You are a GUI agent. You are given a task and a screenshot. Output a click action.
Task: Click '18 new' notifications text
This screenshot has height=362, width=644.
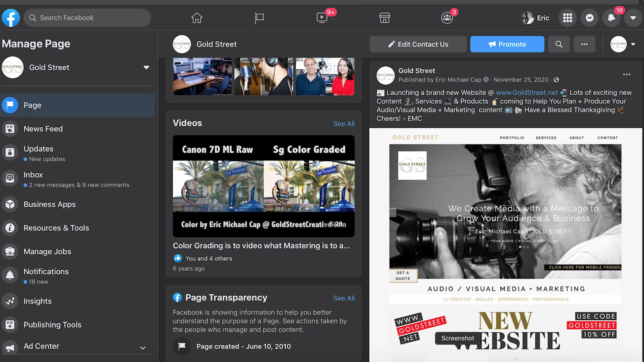tap(38, 282)
